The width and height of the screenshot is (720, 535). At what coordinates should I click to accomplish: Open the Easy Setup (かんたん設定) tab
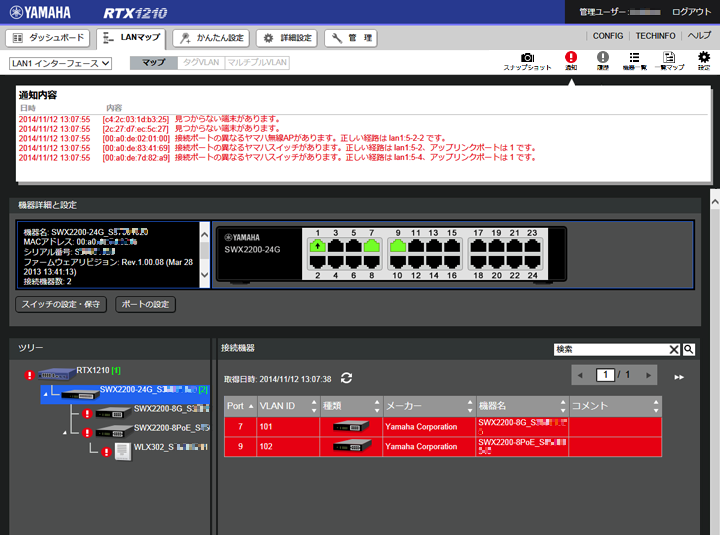[211, 38]
